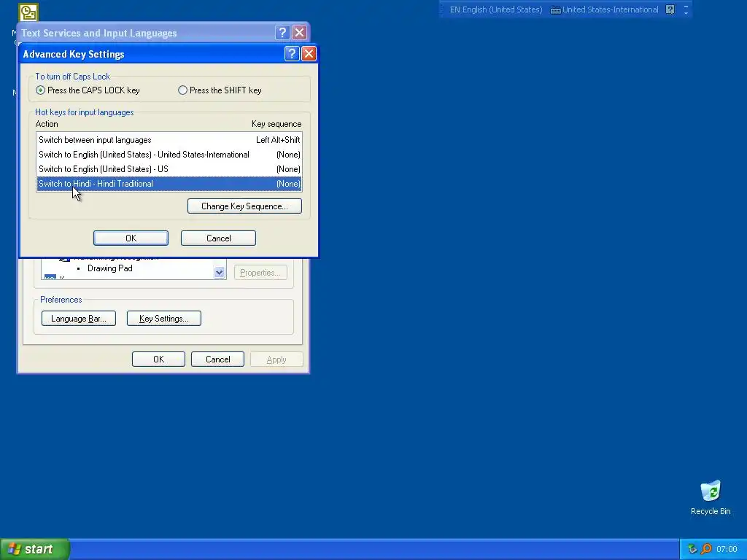
Task: Cancel the Advanced Key Settings dialog
Action: (218, 238)
